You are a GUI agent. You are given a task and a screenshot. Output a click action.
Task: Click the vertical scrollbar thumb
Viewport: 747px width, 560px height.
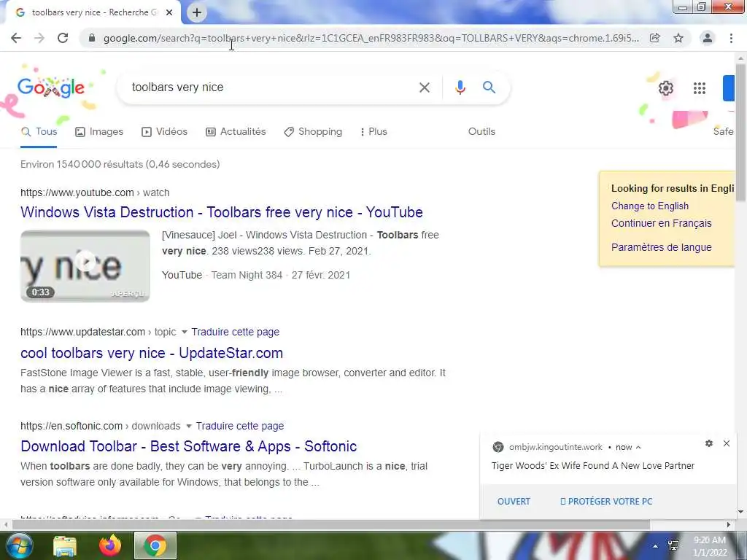coord(740,131)
